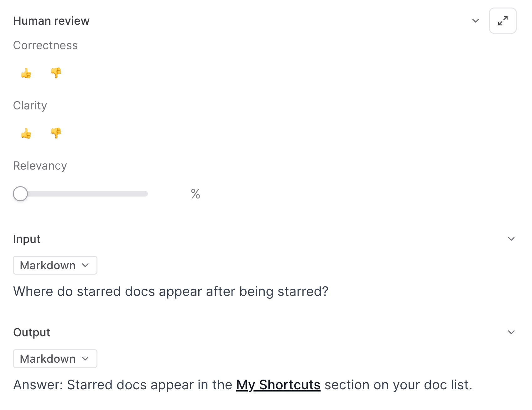Collapse the Output section chevron
The image size is (532, 410).
pyautogui.click(x=511, y=332)
